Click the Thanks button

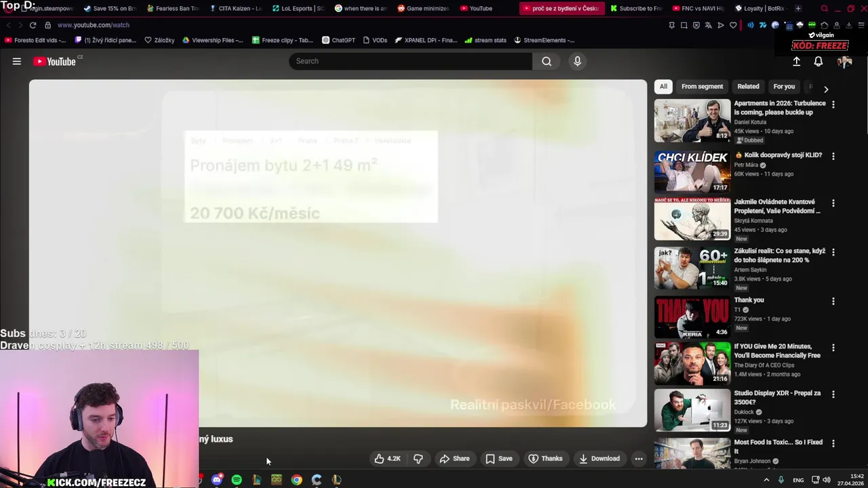(546, 459)
